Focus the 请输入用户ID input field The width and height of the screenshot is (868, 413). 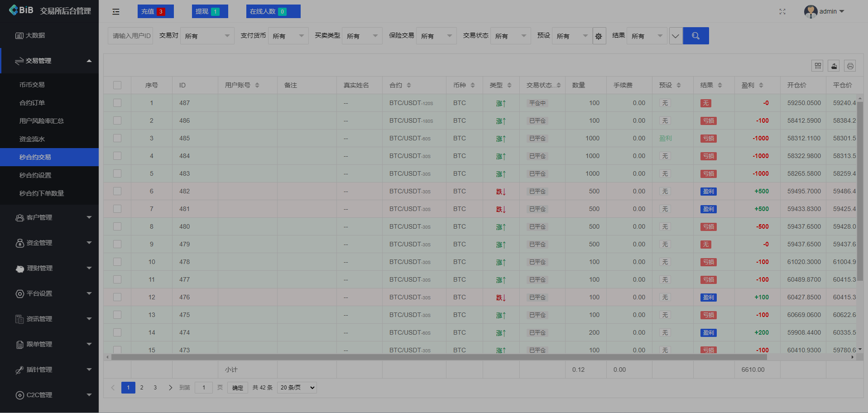point(130,36)
